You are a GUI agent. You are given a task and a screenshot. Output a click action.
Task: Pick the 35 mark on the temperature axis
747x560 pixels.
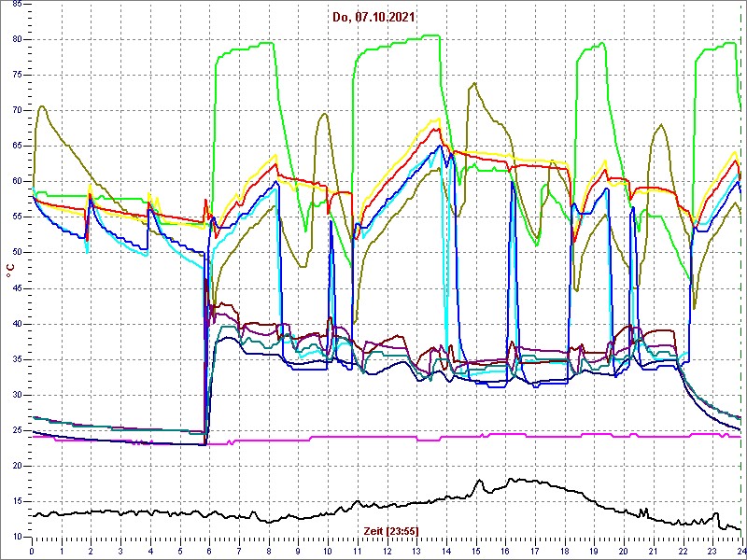coord(17,359)
